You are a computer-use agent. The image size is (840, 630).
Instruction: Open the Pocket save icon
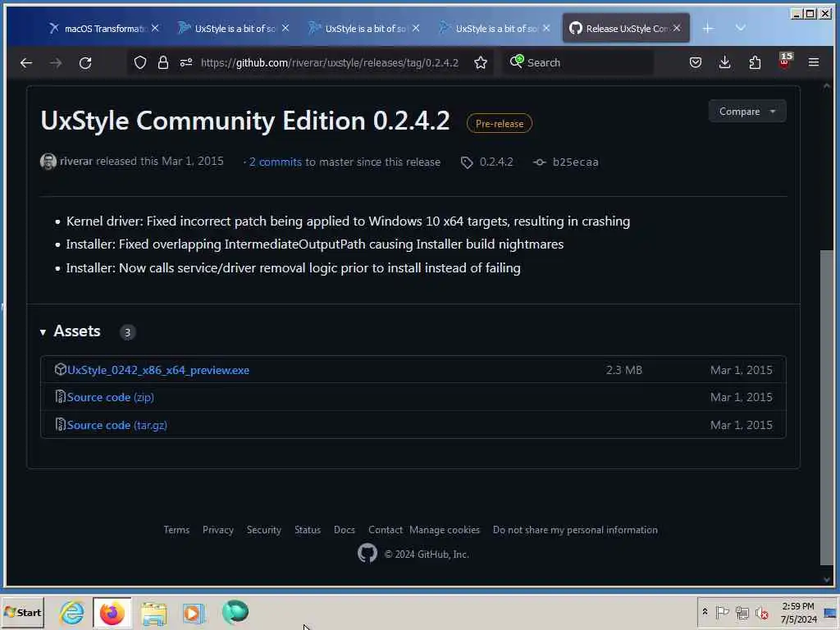pyautogui.click(x=696, y=62)
